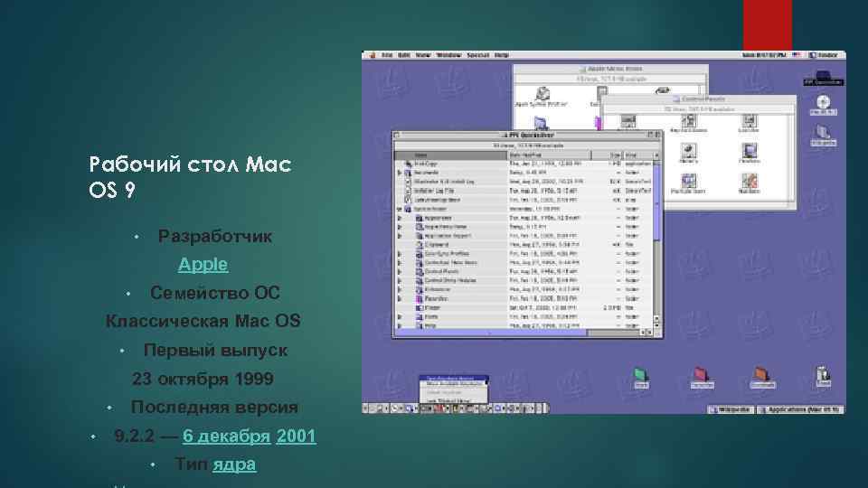
Task: Select Multiple Users icon in Control Panels window
Action: (688, 183)
